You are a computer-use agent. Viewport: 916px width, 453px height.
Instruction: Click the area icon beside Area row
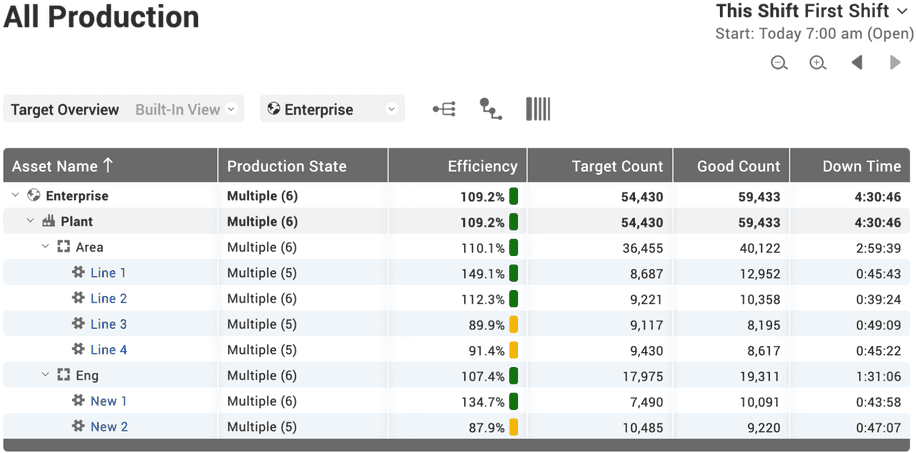pos(64,247)
